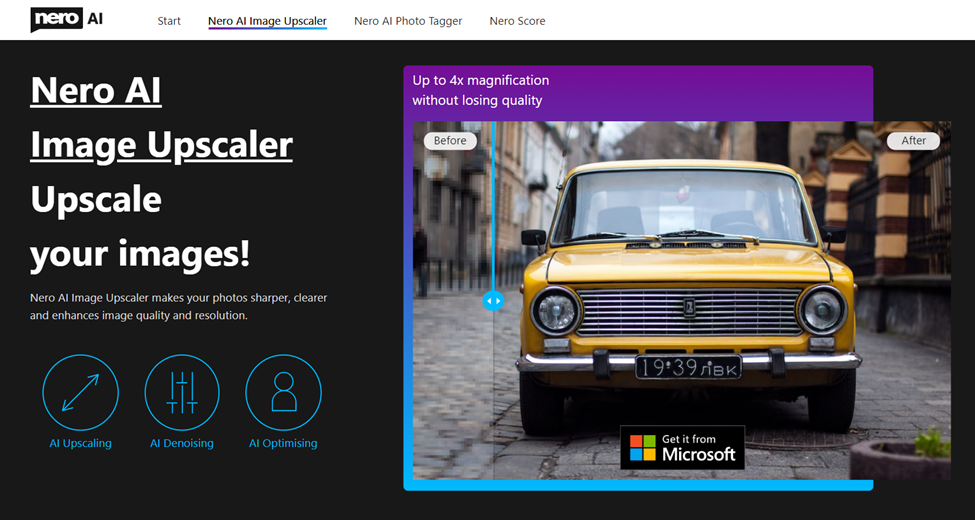
Task: Click the AI Optimising person icon
Action: pyautogui.click(x=284, y=392)
